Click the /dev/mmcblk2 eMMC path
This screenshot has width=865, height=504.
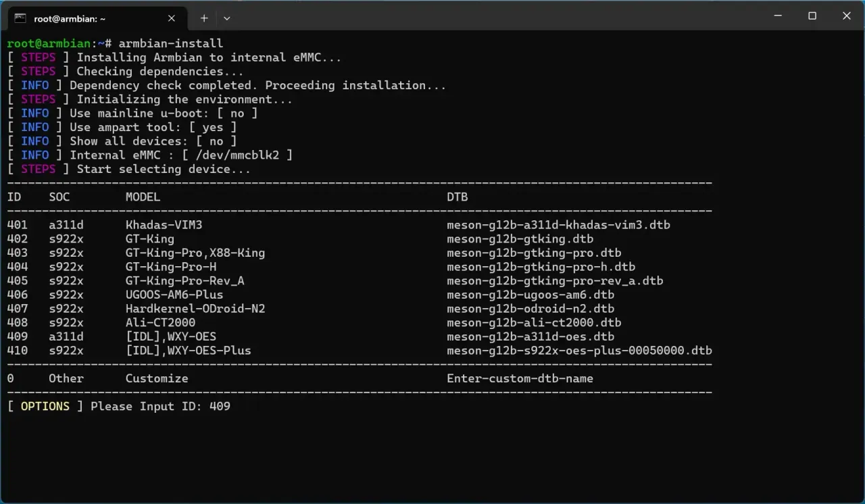(237, 155)
